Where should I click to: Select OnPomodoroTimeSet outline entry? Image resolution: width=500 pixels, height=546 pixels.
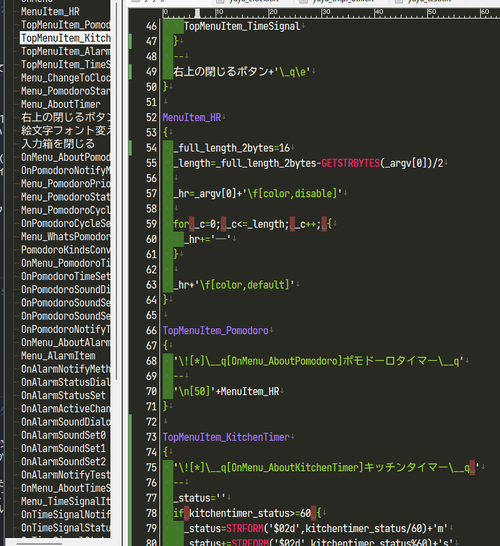coord(65,276)
